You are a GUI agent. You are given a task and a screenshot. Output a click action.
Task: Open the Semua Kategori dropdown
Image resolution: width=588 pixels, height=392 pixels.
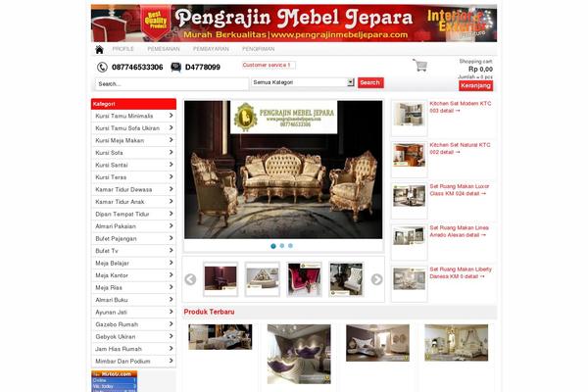pos(303,82)
